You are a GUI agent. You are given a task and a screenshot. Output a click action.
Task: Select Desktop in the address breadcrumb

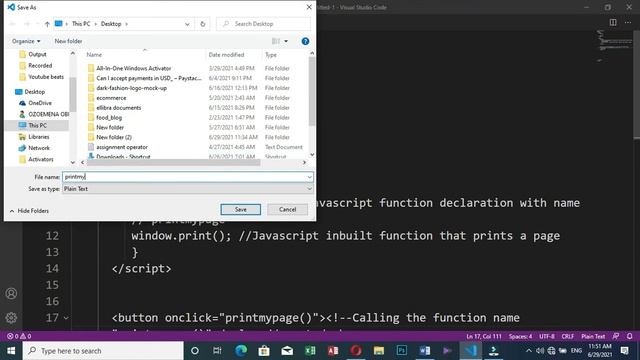[x=111, y=24]
